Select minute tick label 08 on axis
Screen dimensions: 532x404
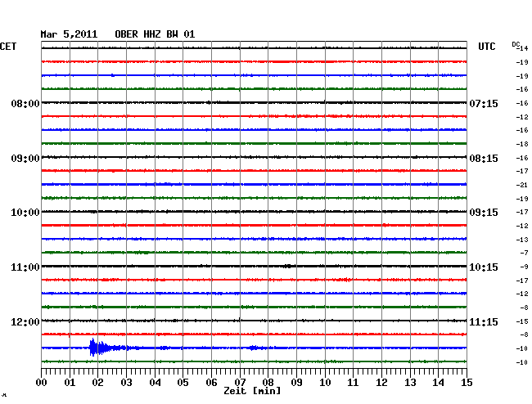coord(268,382)
